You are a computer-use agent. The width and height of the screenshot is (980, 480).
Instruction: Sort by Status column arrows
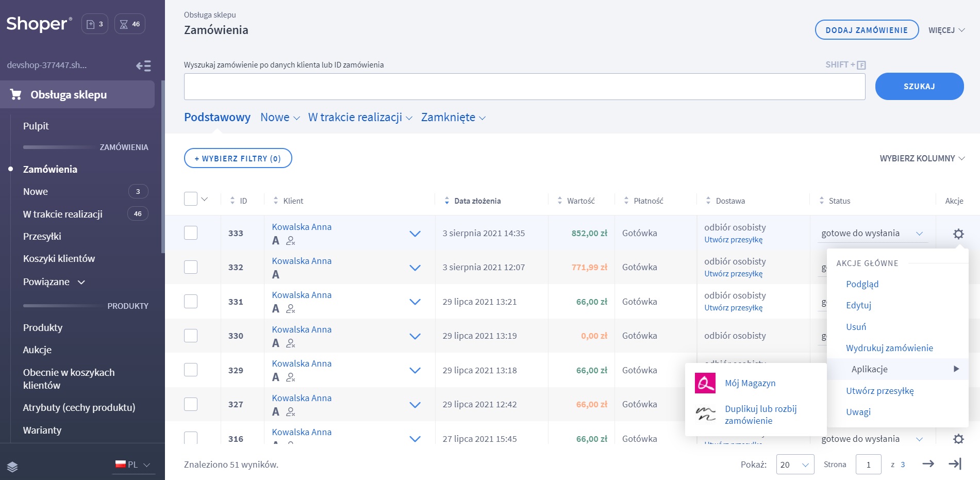tap(822, 201)
